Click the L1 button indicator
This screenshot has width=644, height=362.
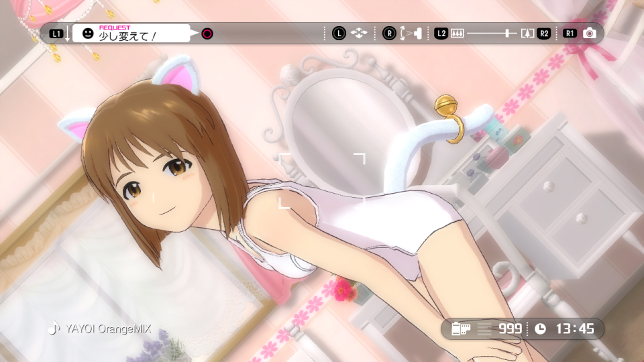click(56, 34)
